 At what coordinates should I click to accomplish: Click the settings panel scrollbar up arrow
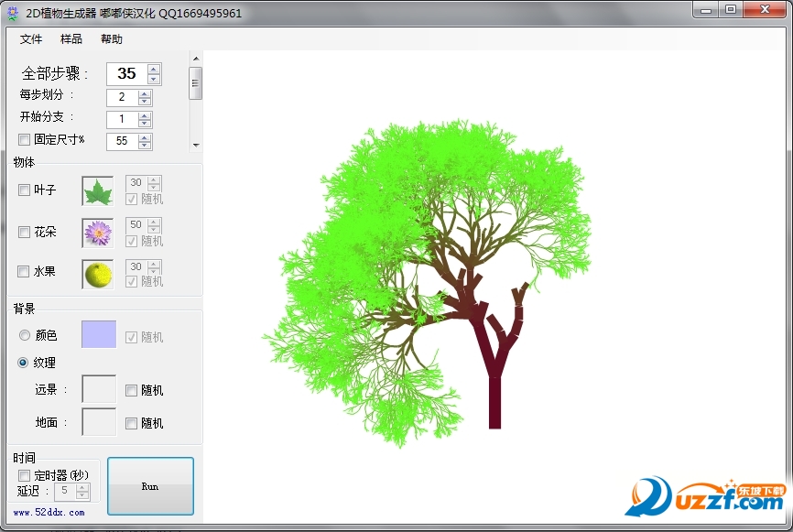coord(196,59)
